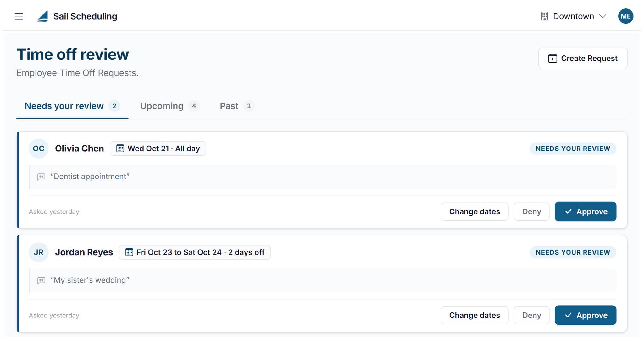
Task: Click the checkmark icon in Olivia's Approve button
Action: [568, 211]
